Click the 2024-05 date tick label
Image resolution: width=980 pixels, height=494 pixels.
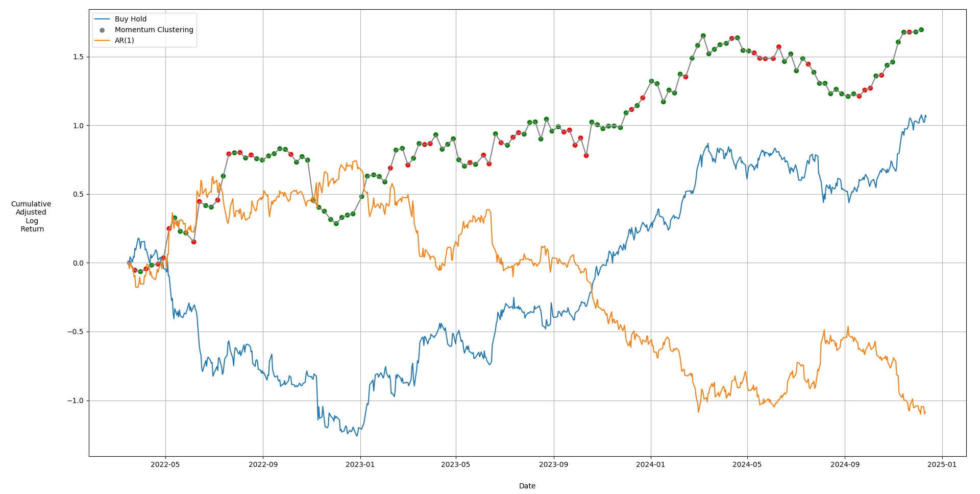[x=747, y=464]
